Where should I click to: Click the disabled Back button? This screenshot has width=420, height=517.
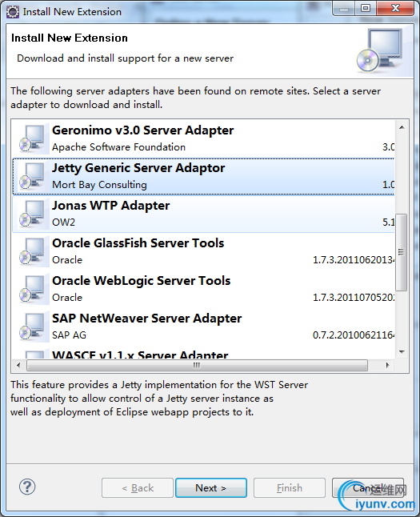coord(138,487)
